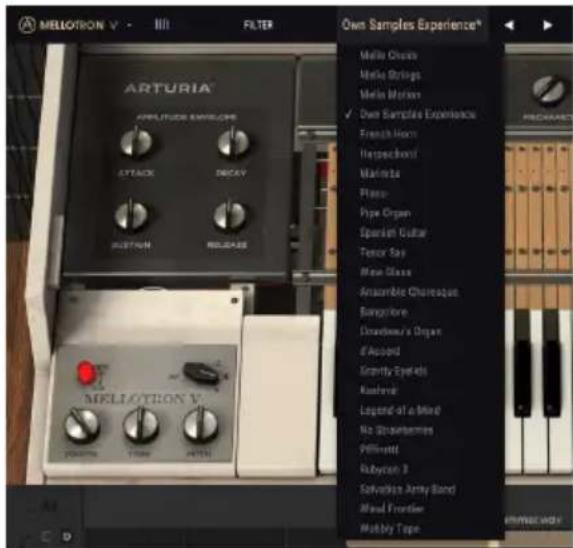Go to the next preset arrow

tap(547, 25)
